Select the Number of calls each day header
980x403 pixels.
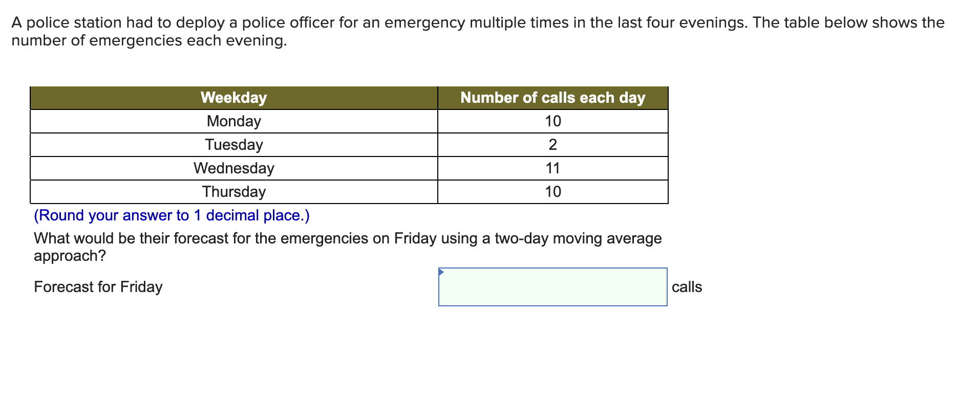[x=553, y=97]
